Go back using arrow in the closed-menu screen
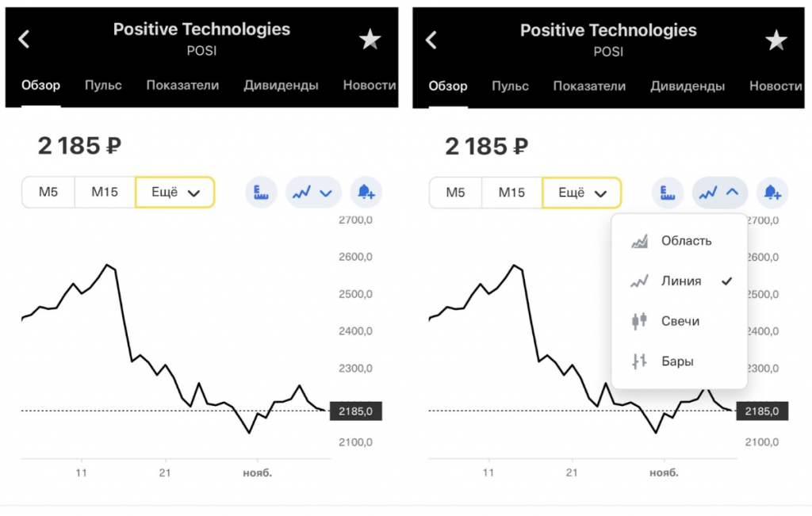 click(25, 39)
